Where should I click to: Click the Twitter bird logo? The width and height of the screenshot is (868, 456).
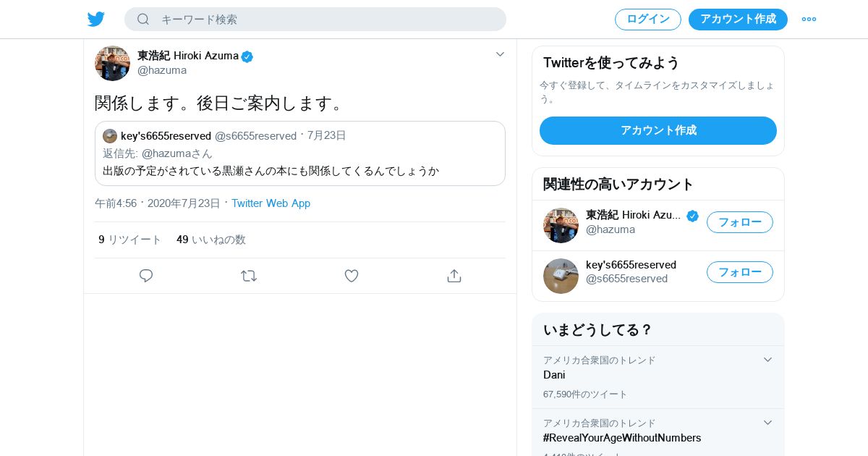pyautogui.click(x=96, y=20)
